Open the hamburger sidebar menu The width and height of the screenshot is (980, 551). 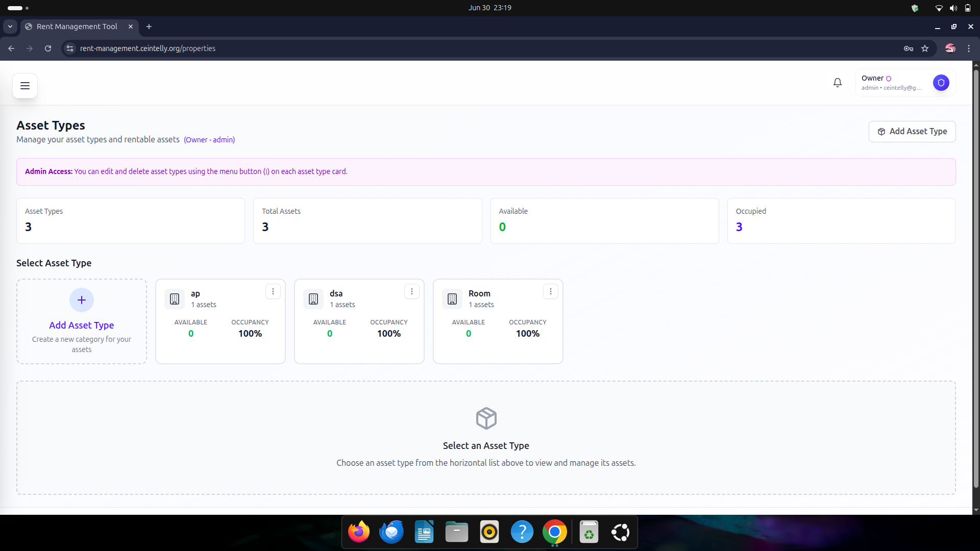point(25,86)
